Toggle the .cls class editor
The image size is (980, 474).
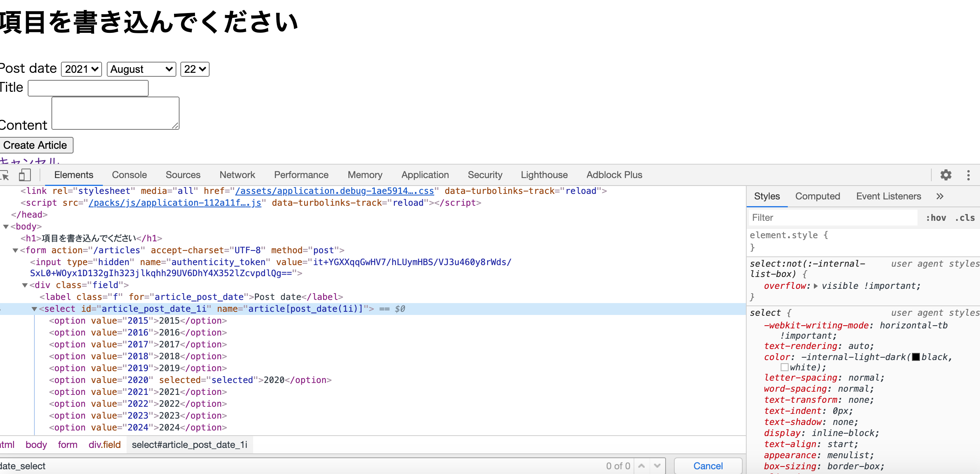point(965,218)
